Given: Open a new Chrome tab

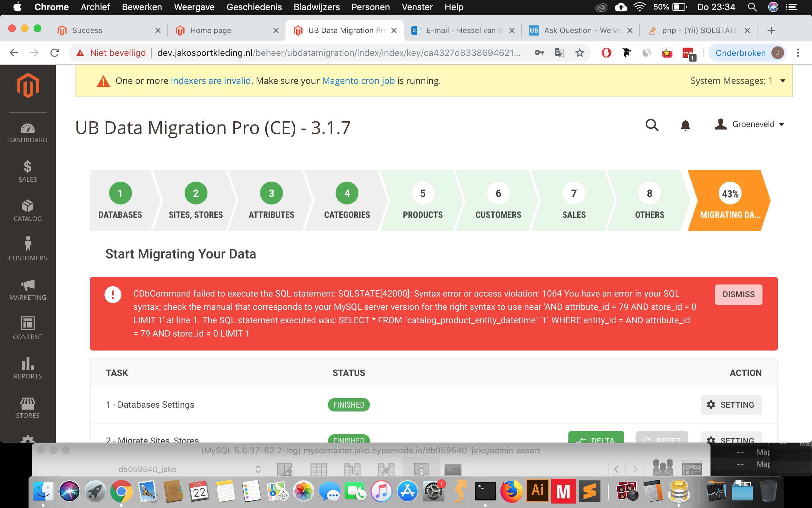Looking at the screenshot, I should pos(771,30).
